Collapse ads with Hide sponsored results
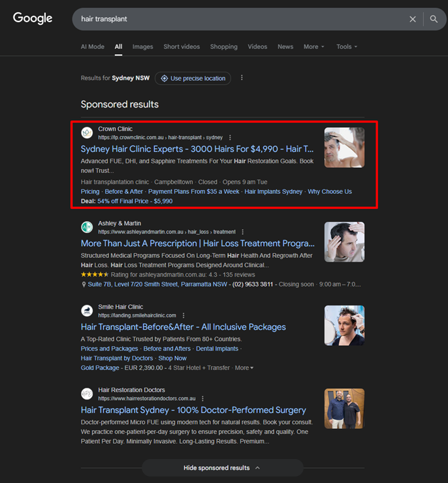The image size is (448, 483). [x=222, y=468]
